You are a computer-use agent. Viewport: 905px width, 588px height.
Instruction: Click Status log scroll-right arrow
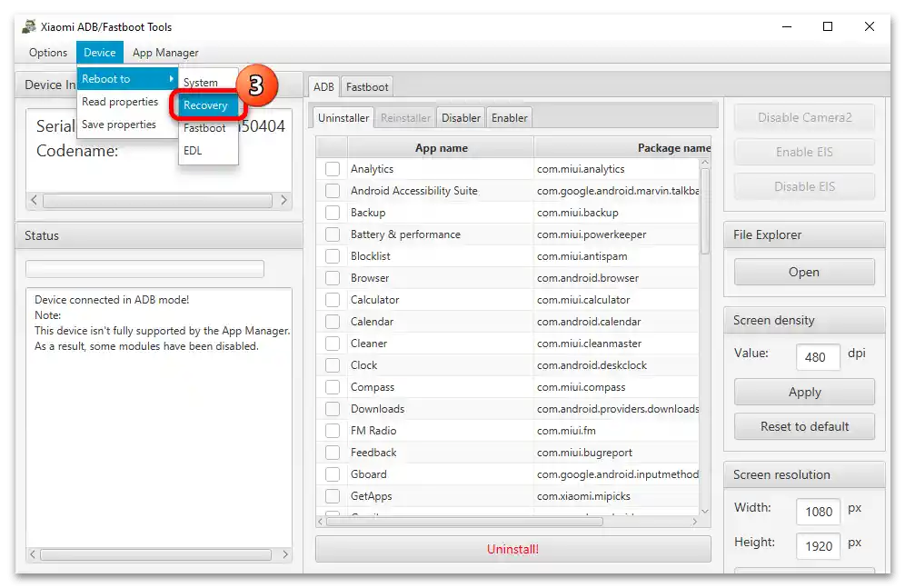(285, 554)
